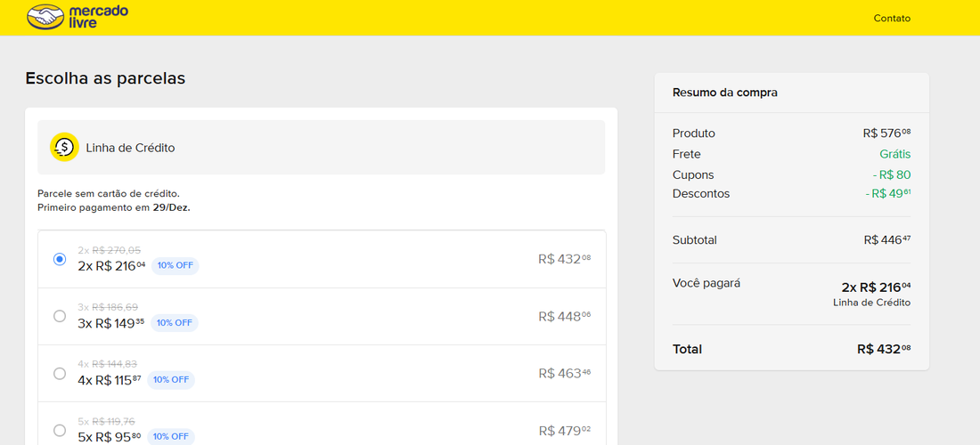
Task: Click the 10% OFF badge on 4x row
Action: click(171, 379)
